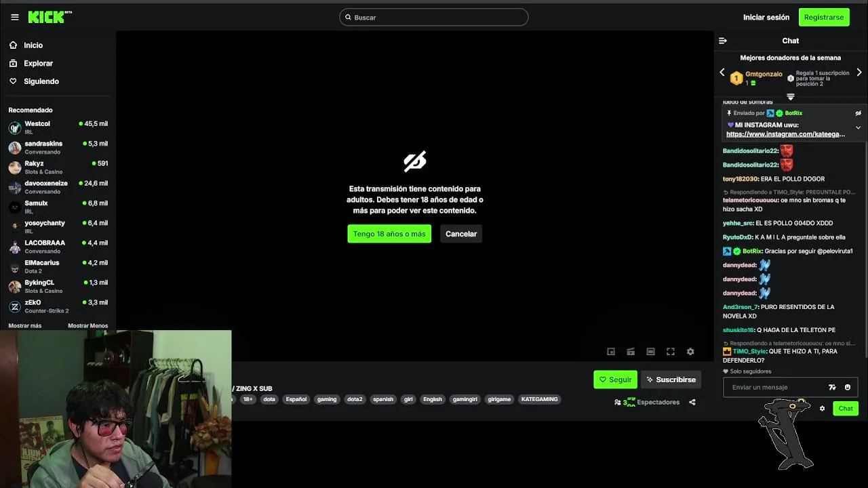Viewport: 868px width, 488px height.
Task: Click the English tag
Action: (x=433, y=399)
